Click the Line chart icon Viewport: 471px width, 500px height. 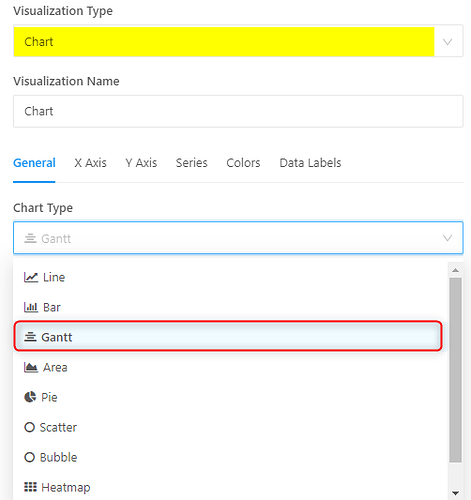coord(31,277)
